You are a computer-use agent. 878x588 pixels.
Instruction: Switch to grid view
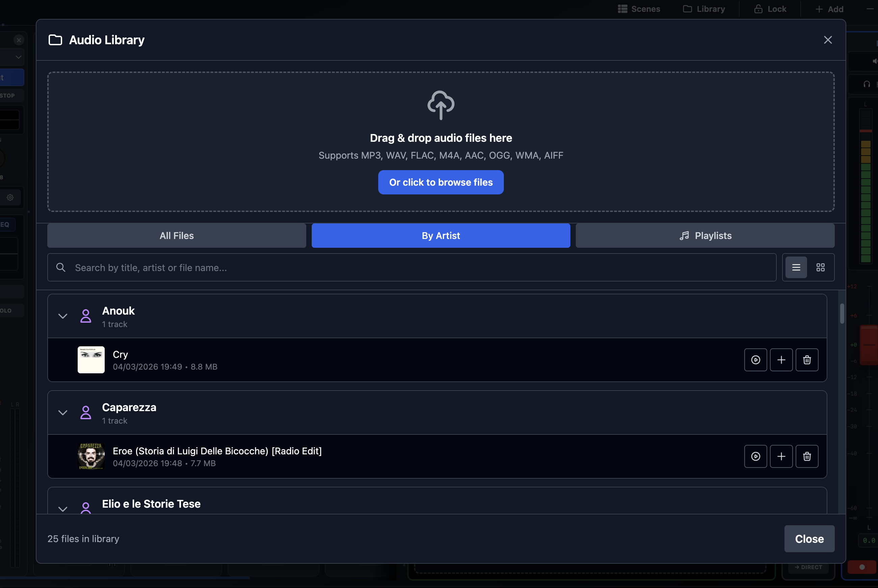click(821, 267)
